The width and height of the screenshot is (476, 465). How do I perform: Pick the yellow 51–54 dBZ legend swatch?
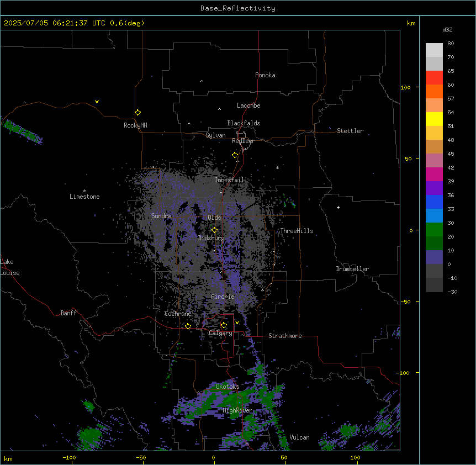click(x=434, y=119)
